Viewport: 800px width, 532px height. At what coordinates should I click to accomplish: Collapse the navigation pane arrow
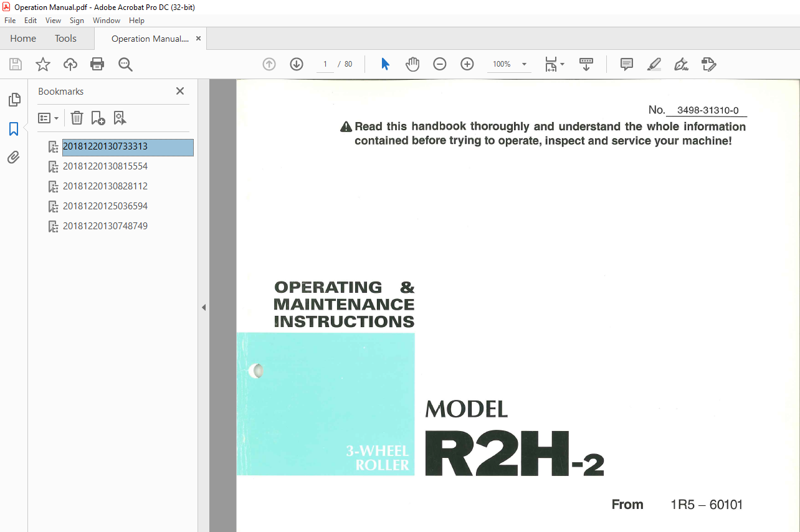pos(204,307)
